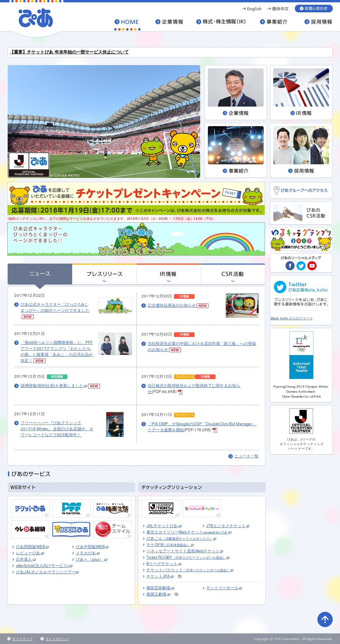Switch to the IR情報 tab

169,274
